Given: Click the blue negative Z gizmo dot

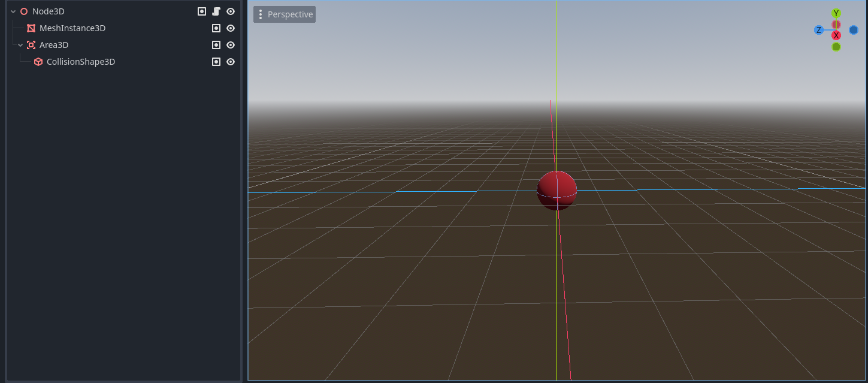Looking at the screenshot, I should tap(854, 30).
